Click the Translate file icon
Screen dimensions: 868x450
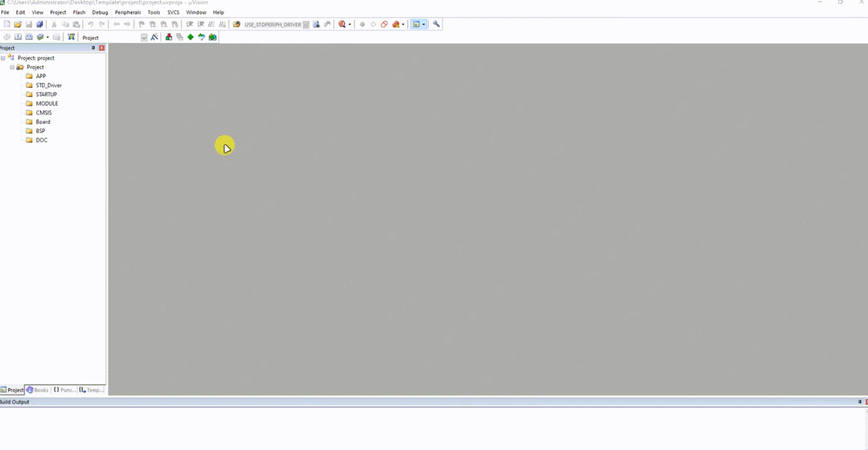pyautogui.click(x=7, y=37)
